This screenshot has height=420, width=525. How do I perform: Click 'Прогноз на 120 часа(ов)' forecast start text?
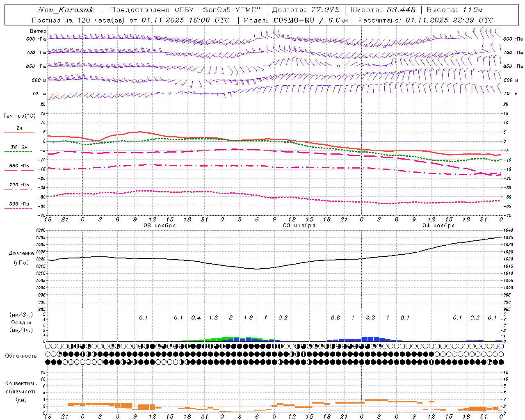79,20
